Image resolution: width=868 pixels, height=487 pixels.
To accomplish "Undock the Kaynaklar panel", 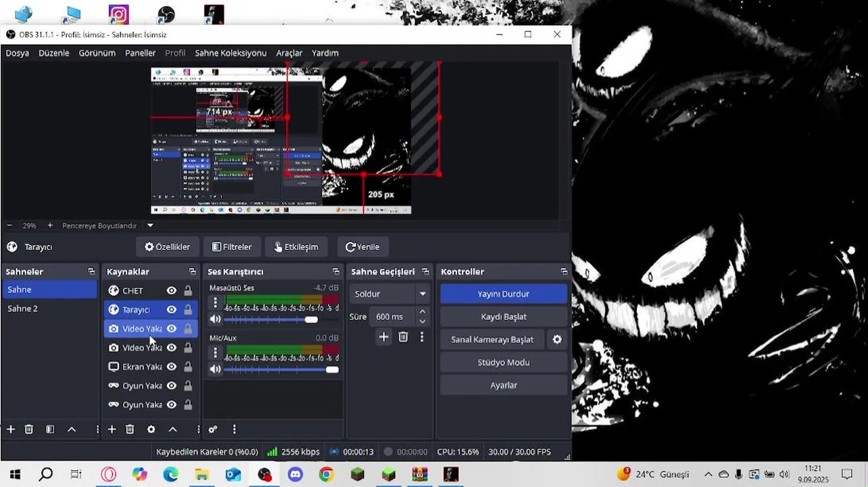I will 193,272.
